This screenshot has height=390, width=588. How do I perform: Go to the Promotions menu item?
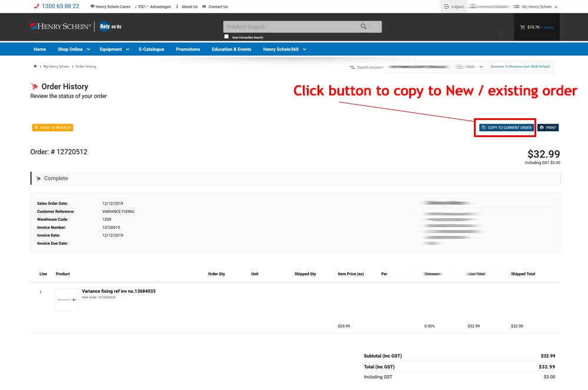click(188, 49)
